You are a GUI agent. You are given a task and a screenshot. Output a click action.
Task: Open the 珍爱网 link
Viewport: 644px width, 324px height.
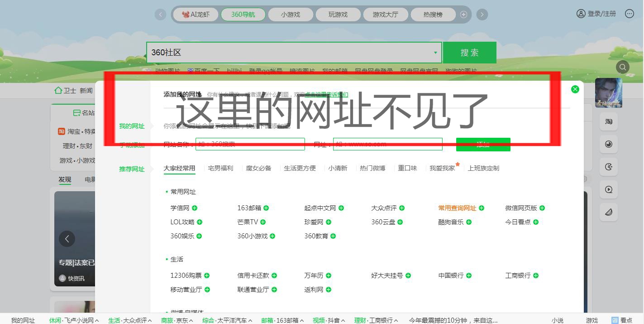click(314, 222)
